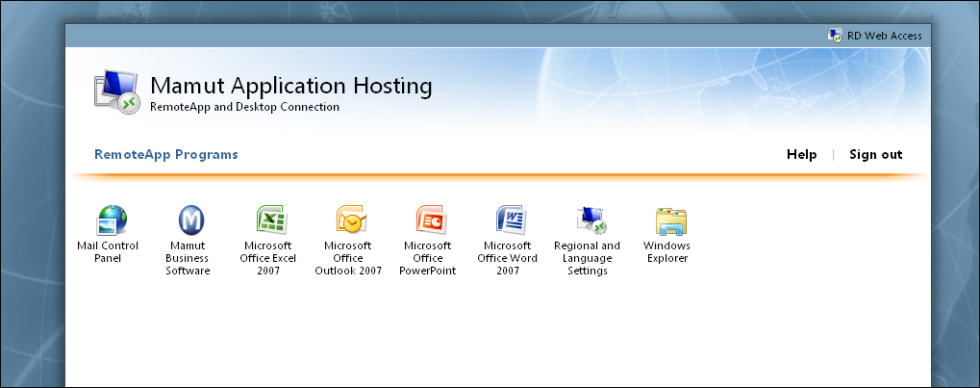
Task: Launch Windows Explorer folder icon
Action: coord(670,221)
